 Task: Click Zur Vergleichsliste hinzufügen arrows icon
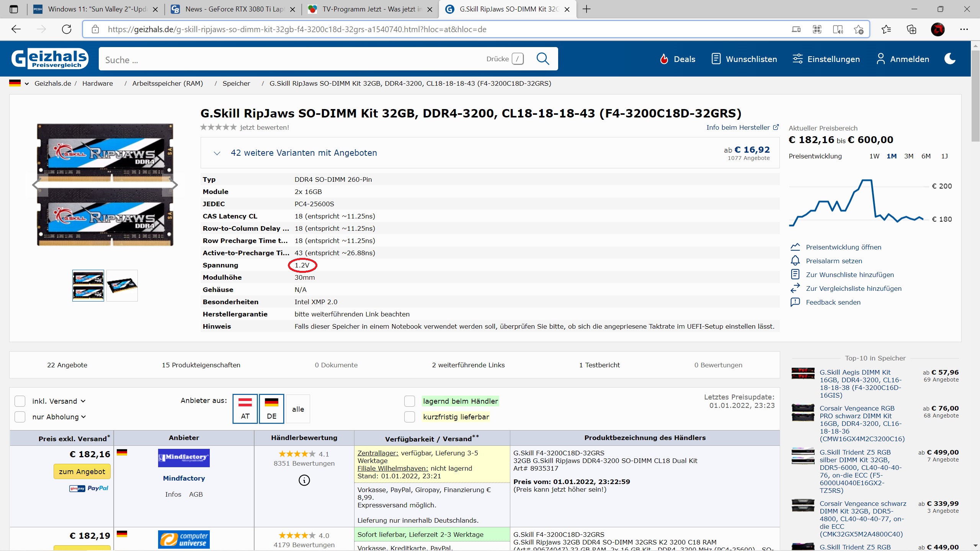pyautogui.click(x=795, y=288)
